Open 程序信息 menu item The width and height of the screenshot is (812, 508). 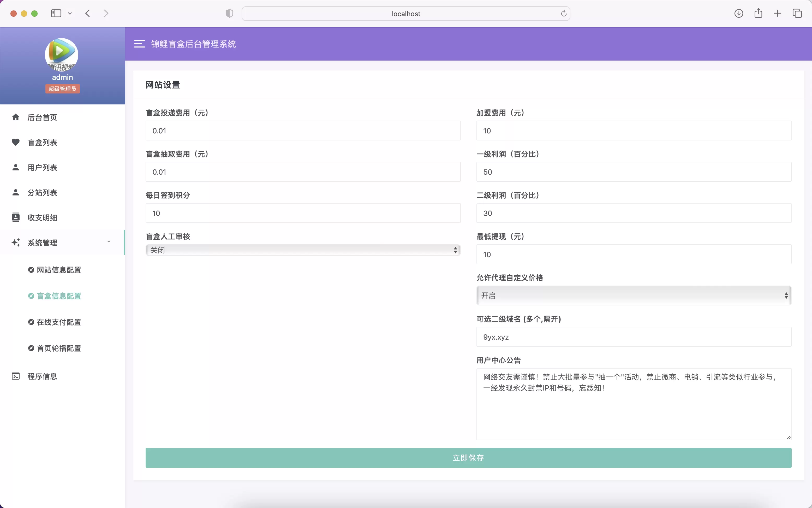point(62,376)
